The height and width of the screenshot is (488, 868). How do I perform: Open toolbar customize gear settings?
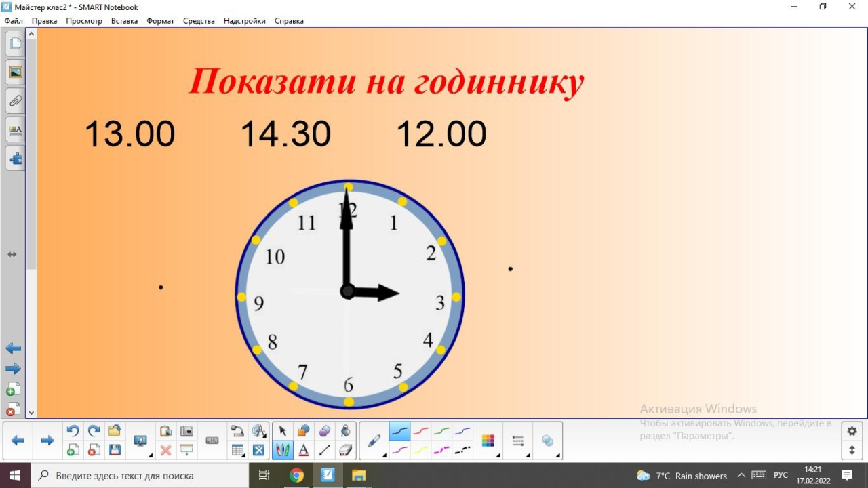pos(852,431)
